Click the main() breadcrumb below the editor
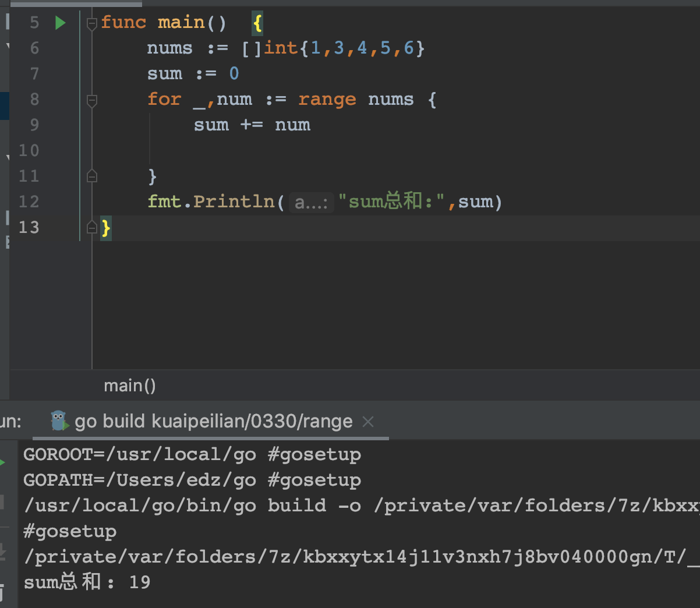Screen dimensions: 700x608 click(x=130, y=386)
